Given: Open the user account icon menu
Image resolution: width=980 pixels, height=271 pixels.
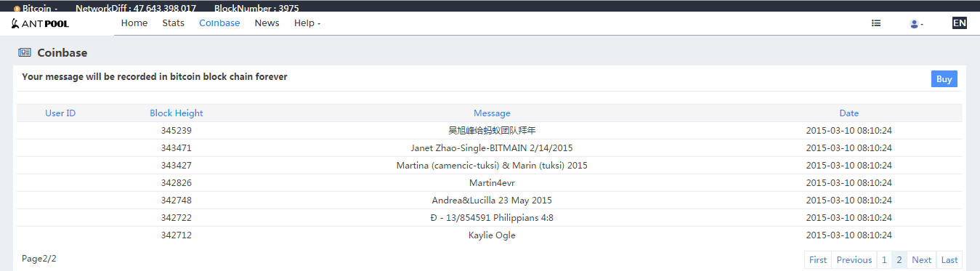Looking at the screenshot, I should tap(916, 23).
